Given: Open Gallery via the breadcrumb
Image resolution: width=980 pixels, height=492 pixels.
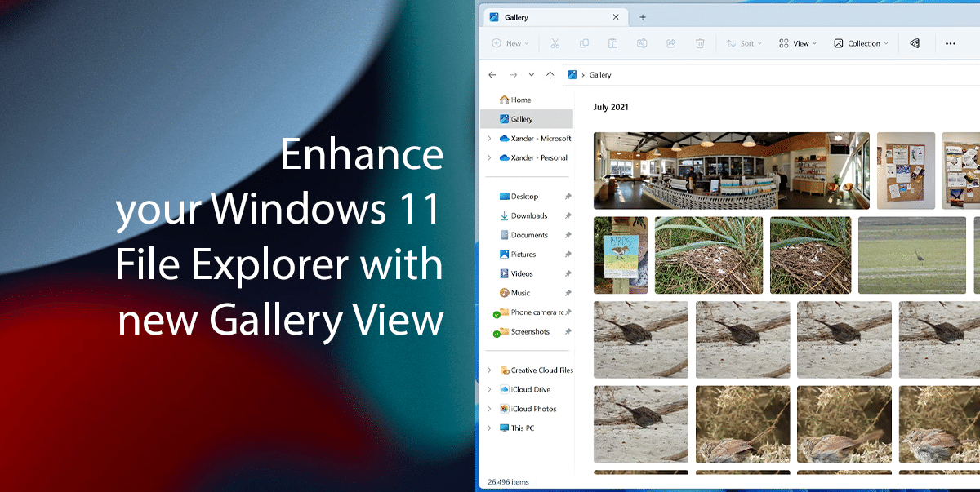Looking at the screenshot, I should 599,74.
